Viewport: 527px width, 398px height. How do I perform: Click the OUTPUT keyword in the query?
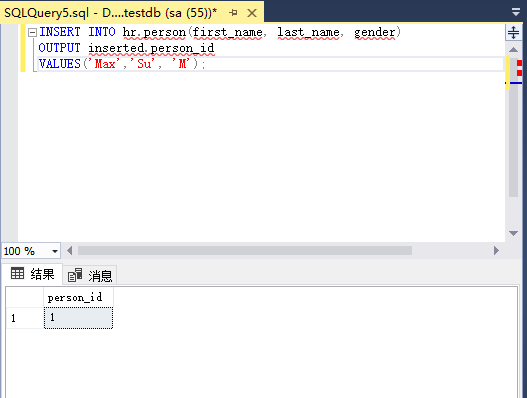pyautogui.click(x=59, y=48)
